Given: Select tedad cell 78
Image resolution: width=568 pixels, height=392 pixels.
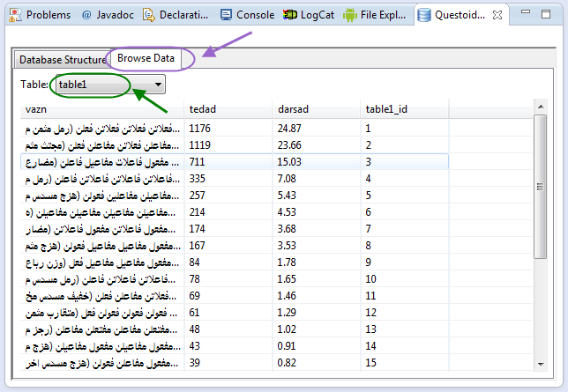Looking at the screenshot, I should click(228, 279).
